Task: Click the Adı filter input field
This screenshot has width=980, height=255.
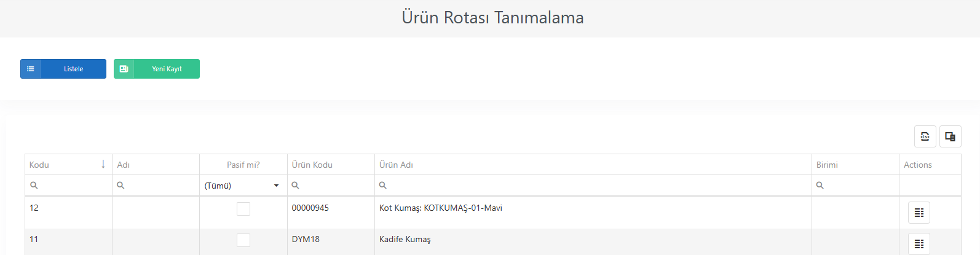Action: coord(156,186)
